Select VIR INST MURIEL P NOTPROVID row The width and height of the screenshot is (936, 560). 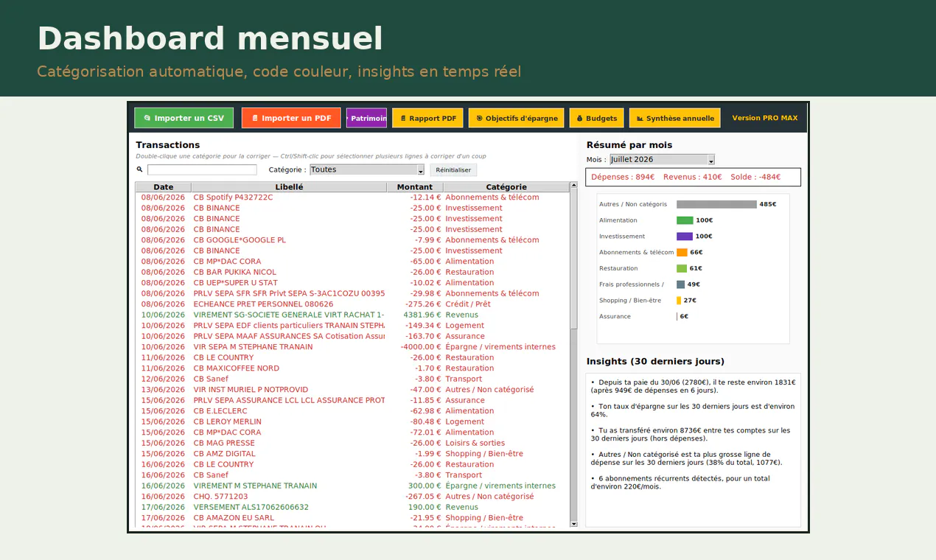click(x=352, y=390)
